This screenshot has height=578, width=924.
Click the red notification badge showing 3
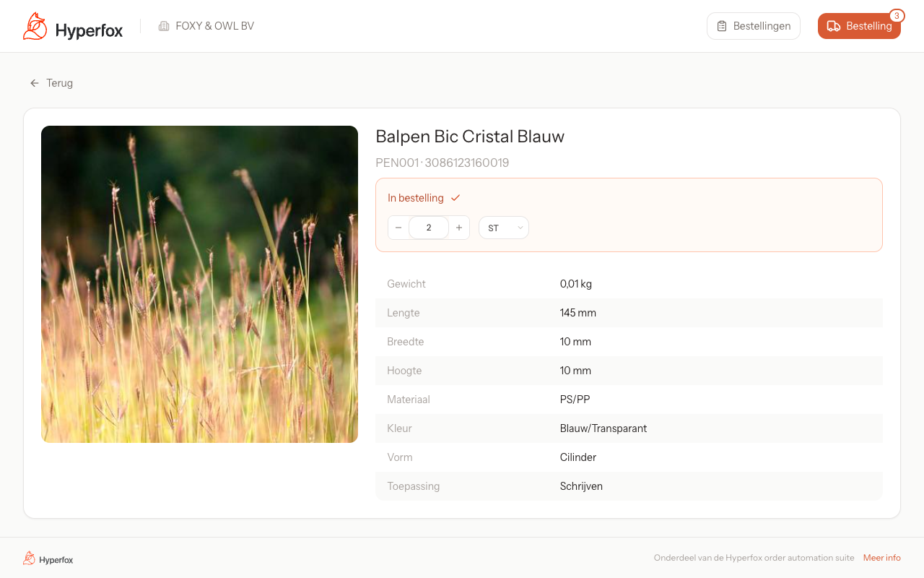897,15
